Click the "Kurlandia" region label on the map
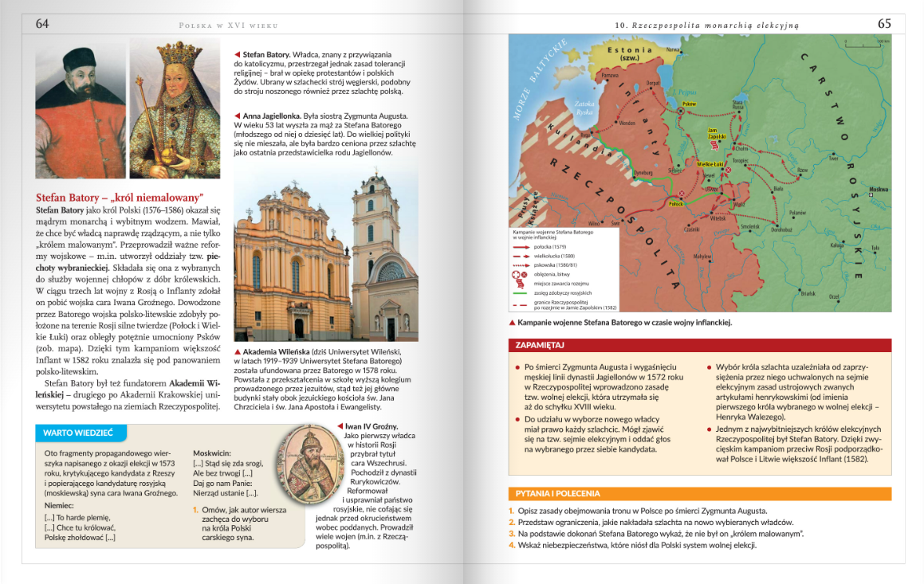The image size is (924, 584). point(580,139)
